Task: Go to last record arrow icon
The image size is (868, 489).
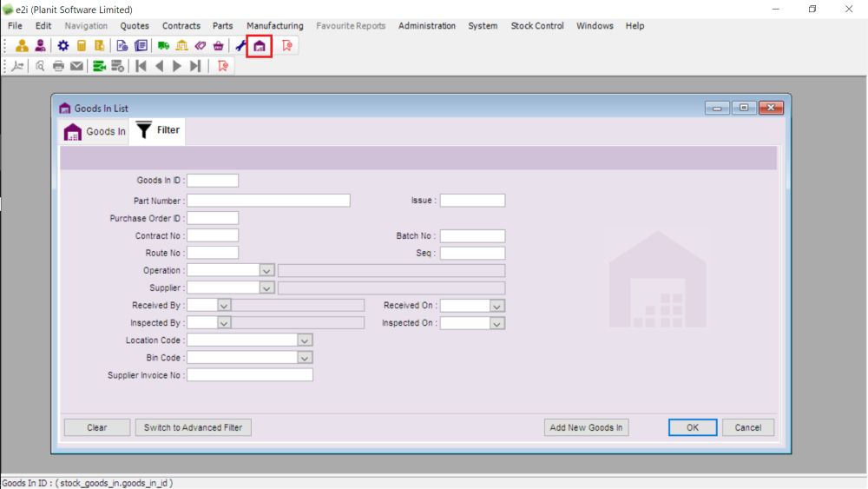Action: [195, 66]
